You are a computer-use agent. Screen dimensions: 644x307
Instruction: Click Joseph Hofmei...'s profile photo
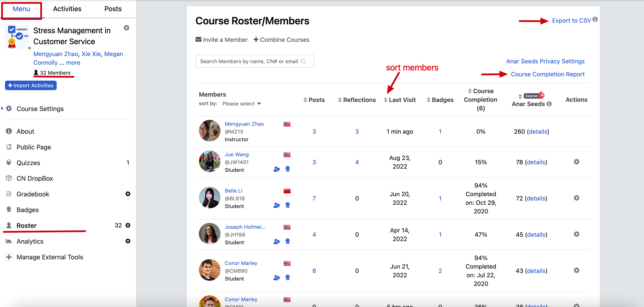coord(209,234)
